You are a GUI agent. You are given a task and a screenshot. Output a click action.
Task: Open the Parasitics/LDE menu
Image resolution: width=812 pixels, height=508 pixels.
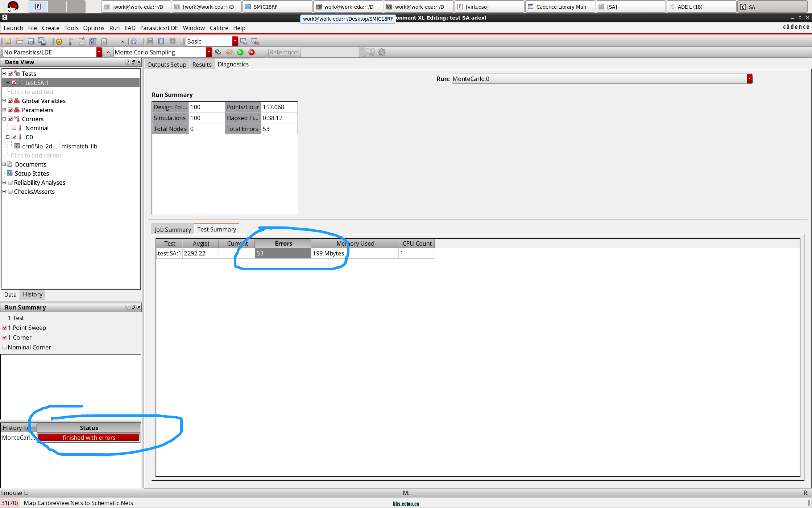tap(159, 28)
